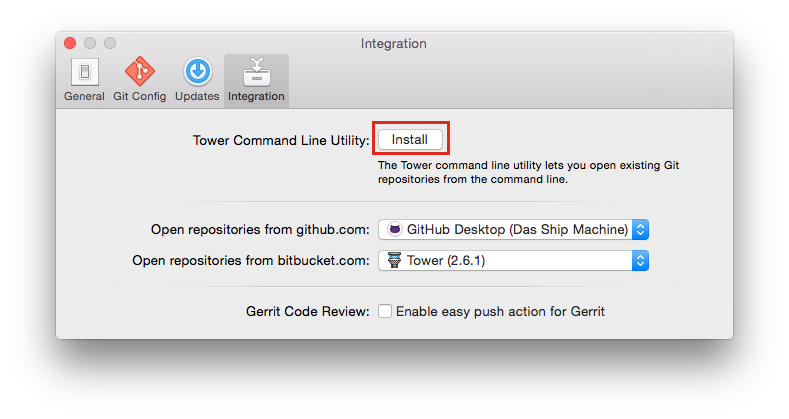Click the window zoom button

(x=110, y=44)
